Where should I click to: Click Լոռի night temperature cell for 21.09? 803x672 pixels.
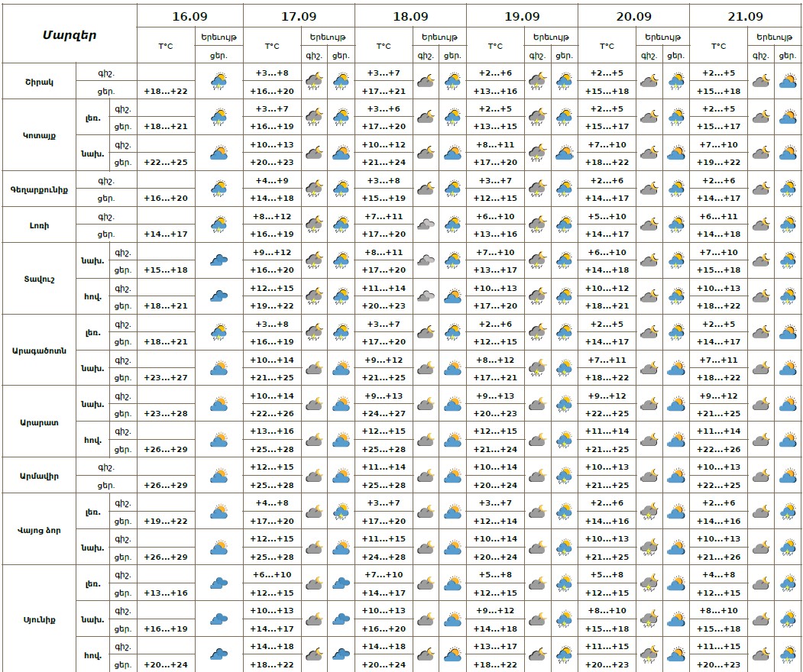coord(718,216)
